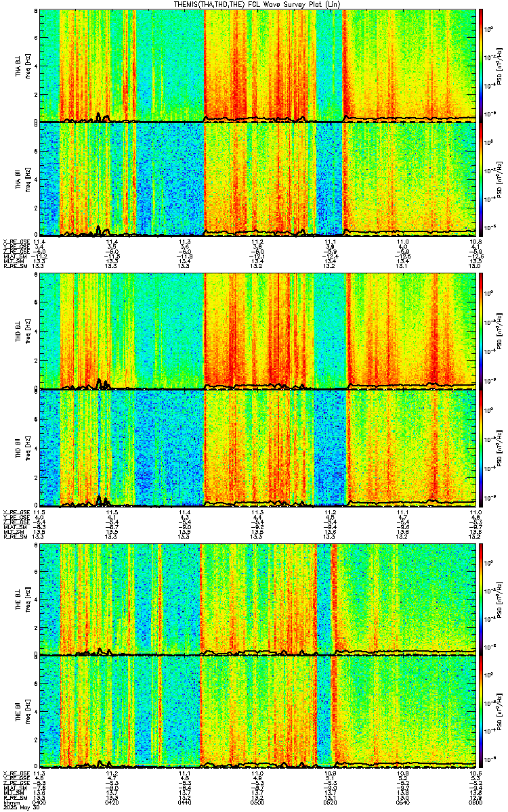Click the 'THE B⊥ freq [Hz]' axis label
The height and width of the screenshot is (812, 508).
(x=23, y=599)
